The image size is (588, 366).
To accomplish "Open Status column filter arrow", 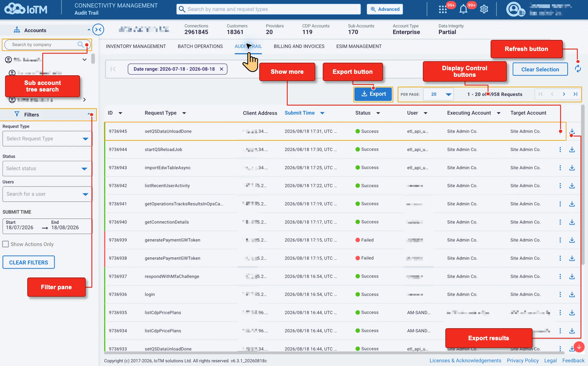I will coord(378,113).
